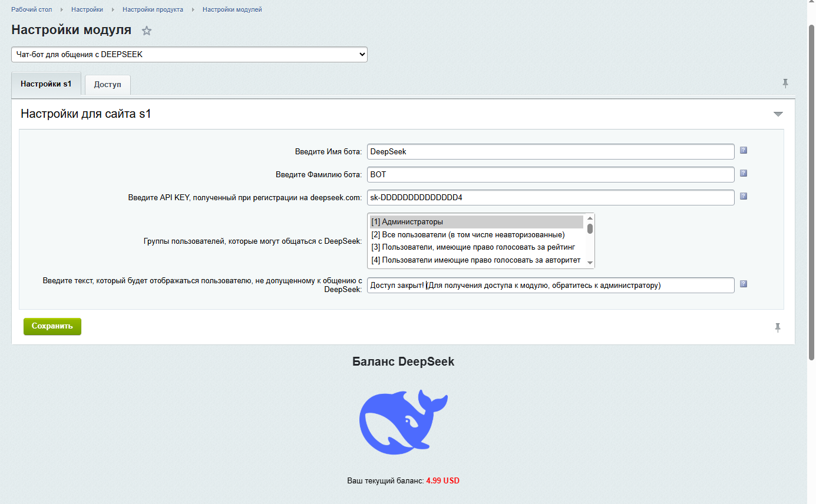Click the pin icon beside the tabs
Viewport: 816px width, 504px height.
click(785, 84)
